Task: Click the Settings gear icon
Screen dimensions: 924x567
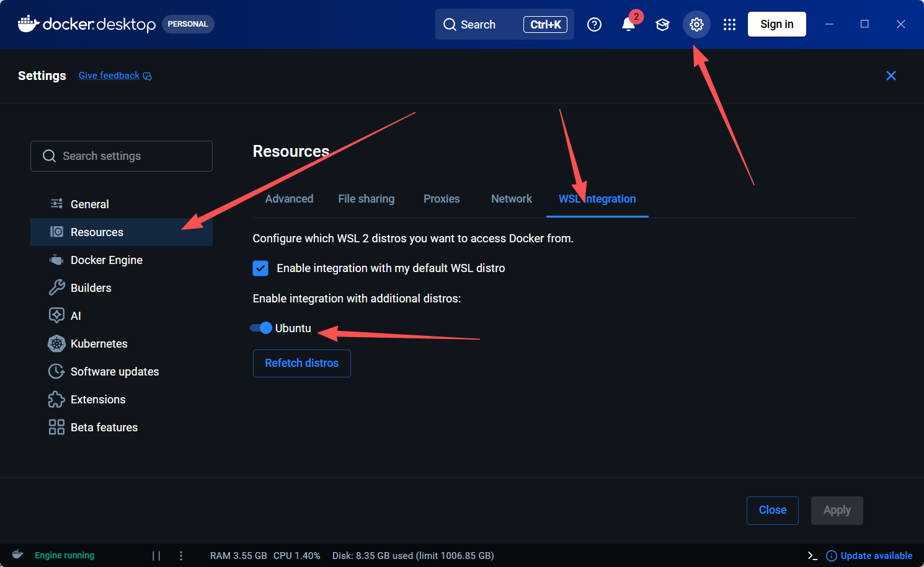Action: coord(696,24)
